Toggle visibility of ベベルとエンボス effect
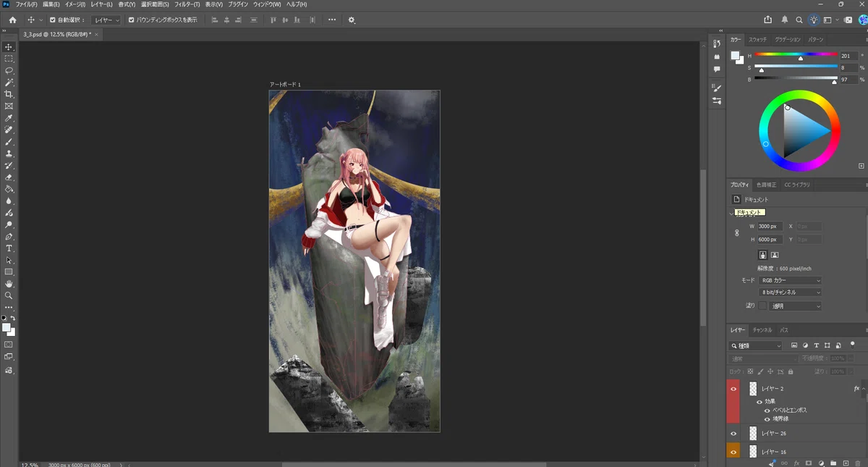868x467 pixels. pos(767,410)
